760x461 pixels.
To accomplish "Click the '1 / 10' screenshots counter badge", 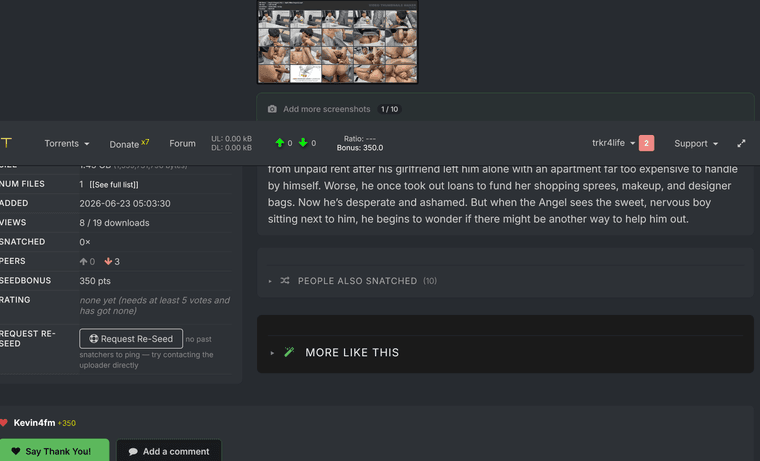I will 389,109.
